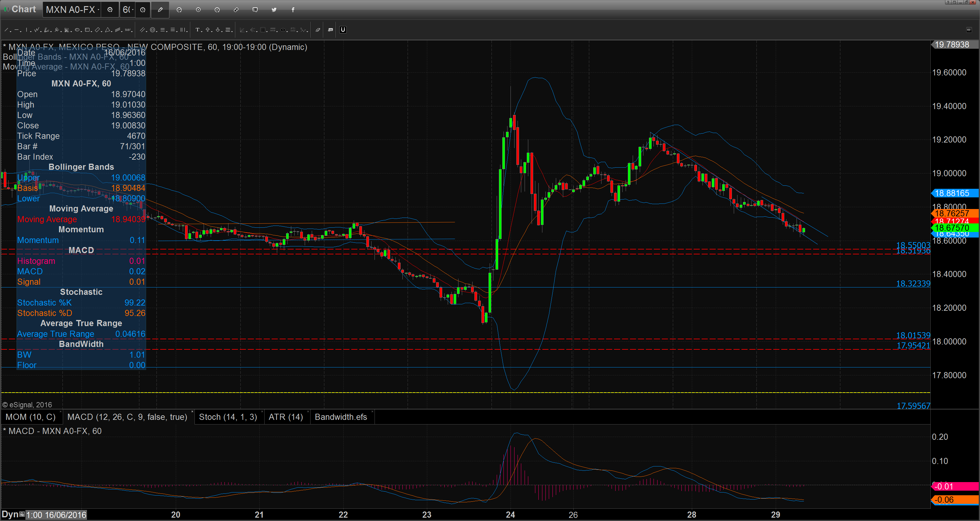Click the eraser remove drawings icon
The height and width of the screenshot is (521, 980).
[x=318, y=30]
